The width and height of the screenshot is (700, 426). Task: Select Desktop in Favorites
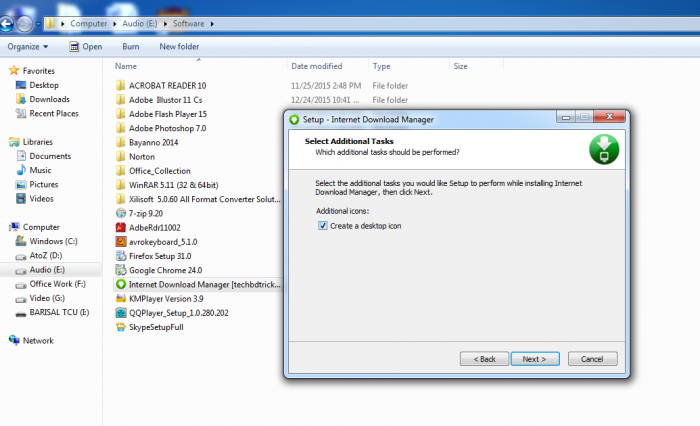pos(44,85)
